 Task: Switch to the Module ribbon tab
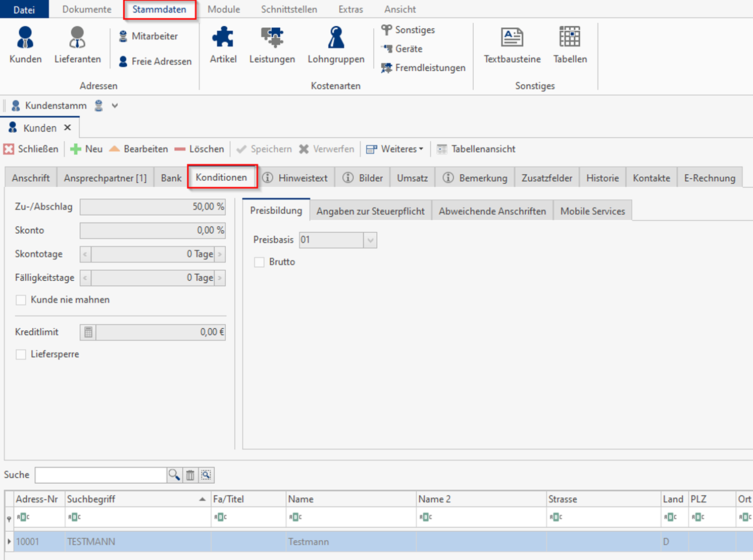tap(224, 9)
